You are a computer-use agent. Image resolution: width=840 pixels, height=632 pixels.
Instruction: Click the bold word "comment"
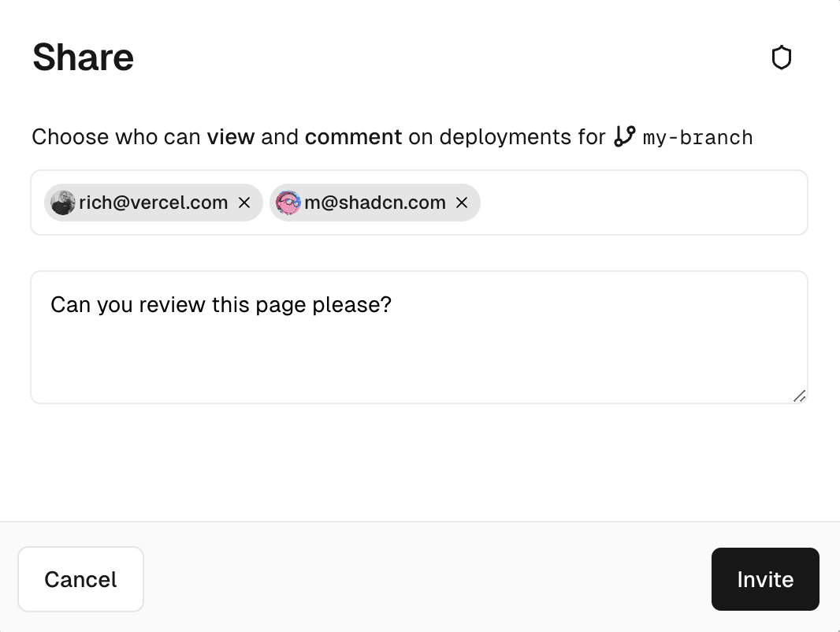click(353, 137)
